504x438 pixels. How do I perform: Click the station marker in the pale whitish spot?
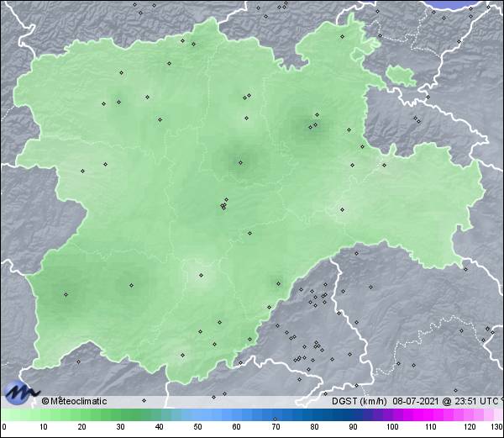(202, 275)
